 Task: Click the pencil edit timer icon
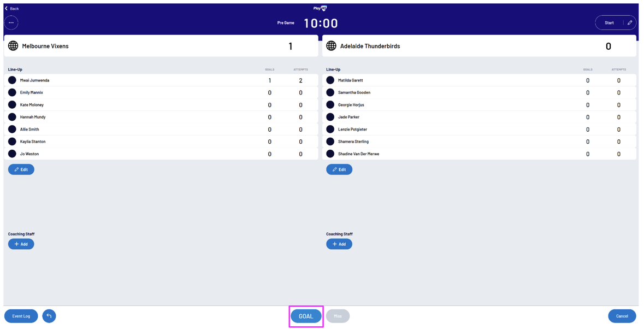tap(630, 22)
